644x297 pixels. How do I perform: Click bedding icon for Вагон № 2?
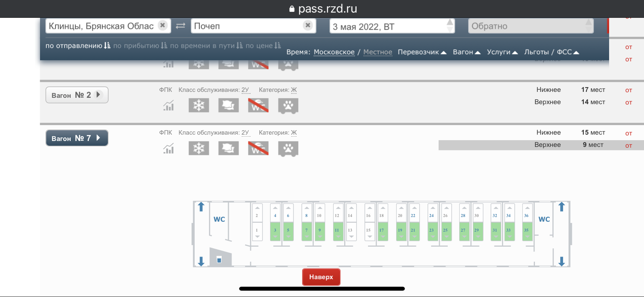pyautogui.click(x=228, y=105)
